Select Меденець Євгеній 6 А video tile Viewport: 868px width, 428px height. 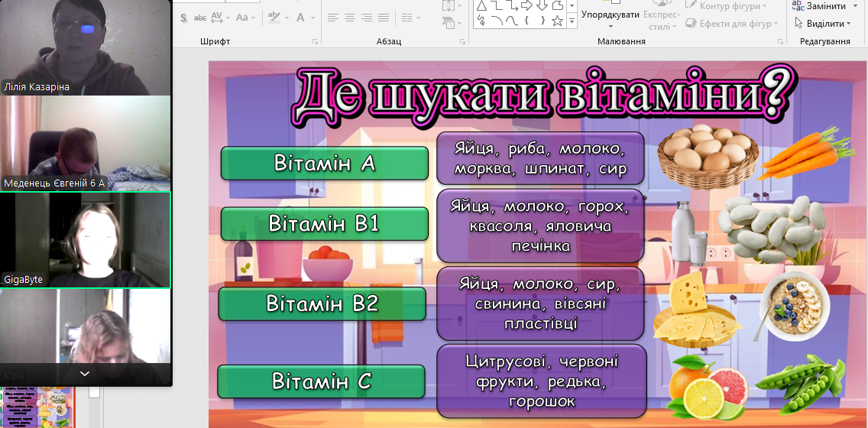[x=86, y=143]
